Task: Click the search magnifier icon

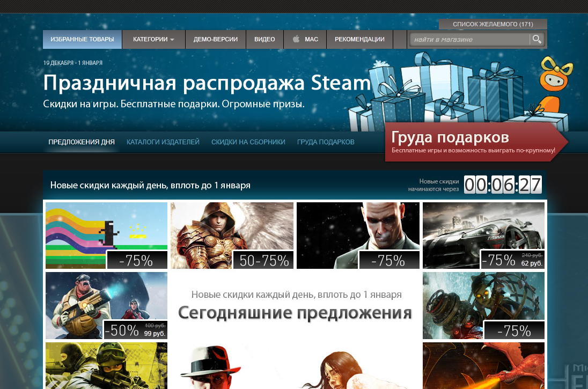Action: pos(537,39)
